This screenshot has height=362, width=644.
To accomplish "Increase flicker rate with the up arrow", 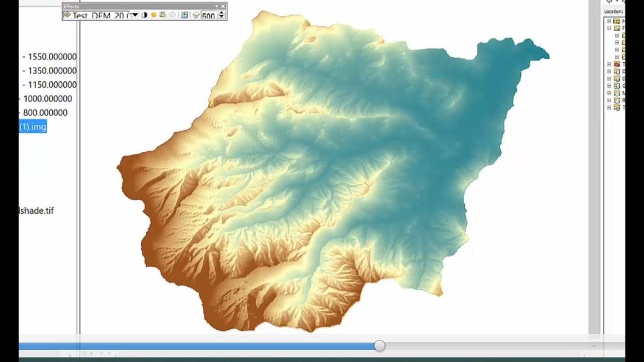I will click(221, 13).
